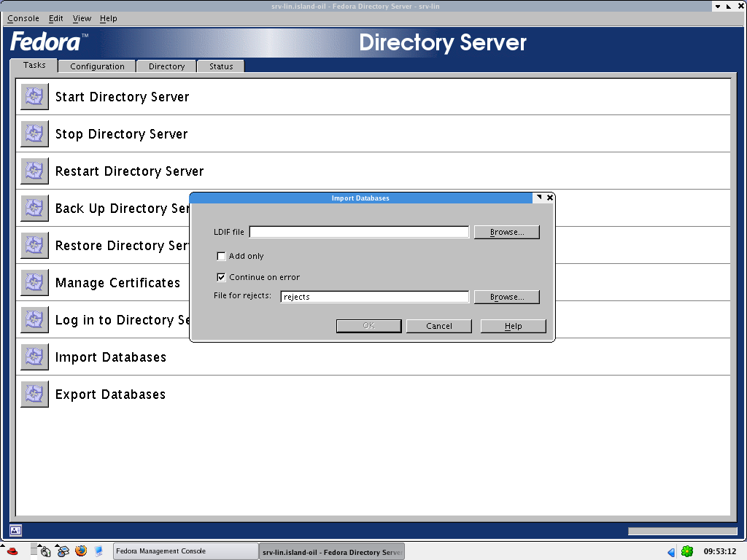The height and width of the screenshot is (560, 747).
Task: Click the status icon in bottom status bar
Action: [x=16, y=530]
